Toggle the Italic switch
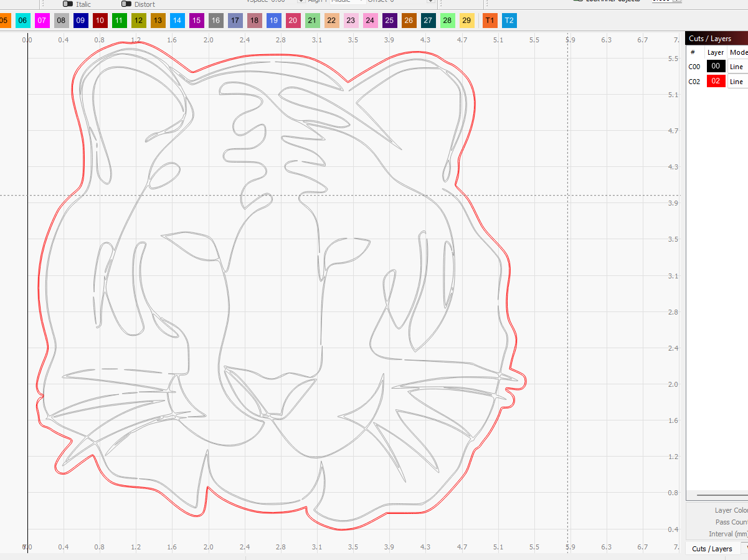The height and width of the screenshot is (560, 748). (68, 4)
